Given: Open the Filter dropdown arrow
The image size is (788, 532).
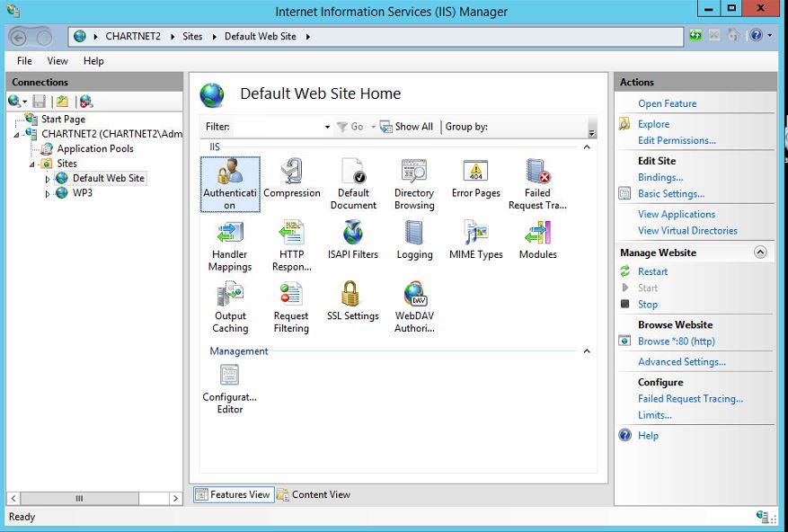Looking at the screenshot, I should pyautogui.click(x=327, y=127).
